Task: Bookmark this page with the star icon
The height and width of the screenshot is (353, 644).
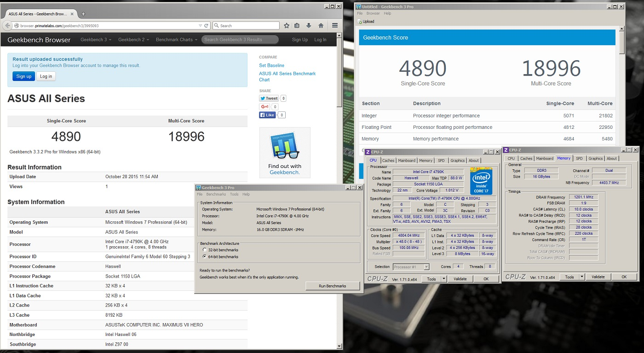Action: [287, 26]
